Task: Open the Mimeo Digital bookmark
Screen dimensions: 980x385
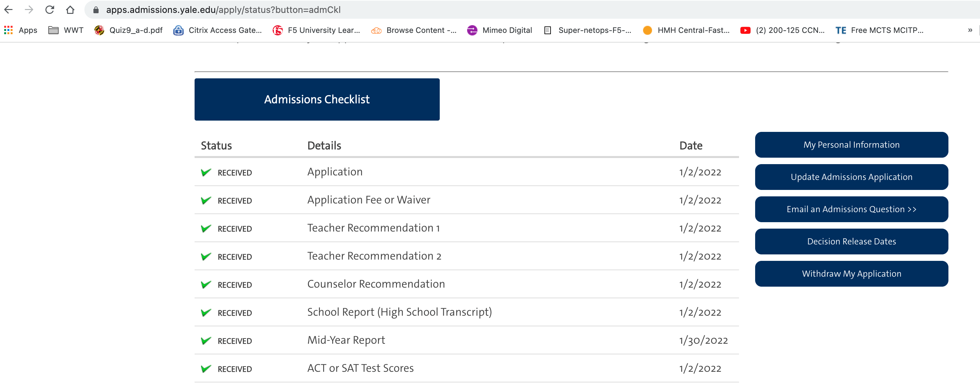Action: coord(500,30)
